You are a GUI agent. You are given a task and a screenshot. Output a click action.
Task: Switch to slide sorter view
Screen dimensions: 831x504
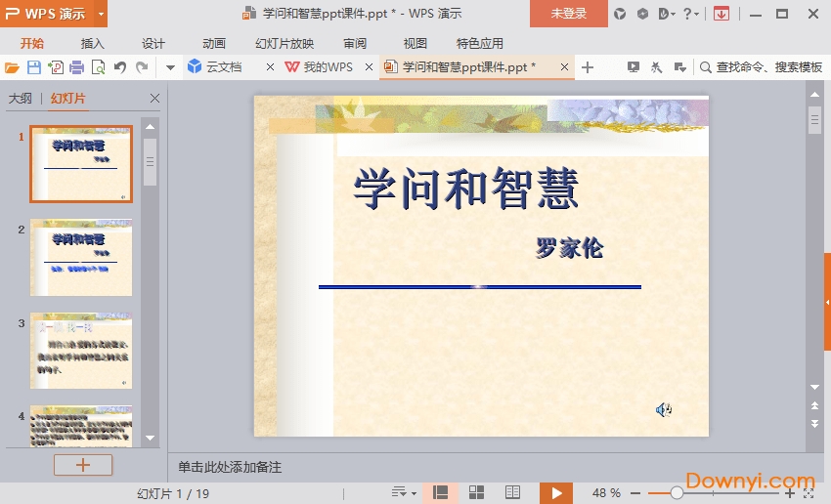coord(476,493)
